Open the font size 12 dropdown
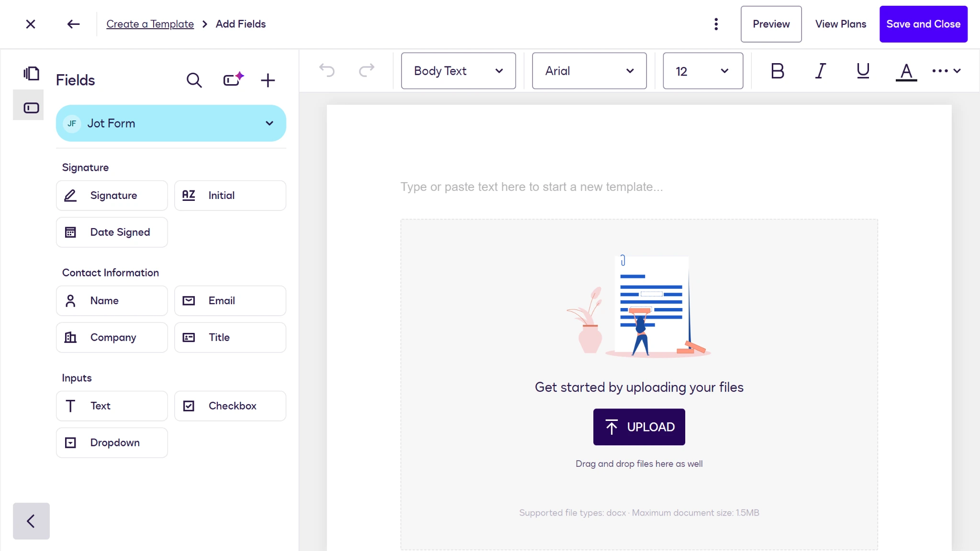The image size is (980, 551). click(x=702, y=71)
